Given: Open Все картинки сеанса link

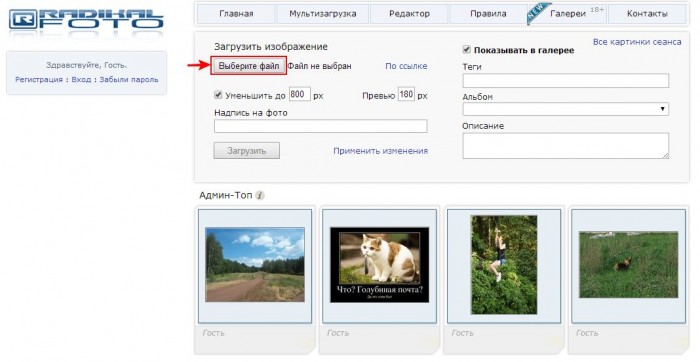Looking at the screenshot, I should click(x=637, y=42).
